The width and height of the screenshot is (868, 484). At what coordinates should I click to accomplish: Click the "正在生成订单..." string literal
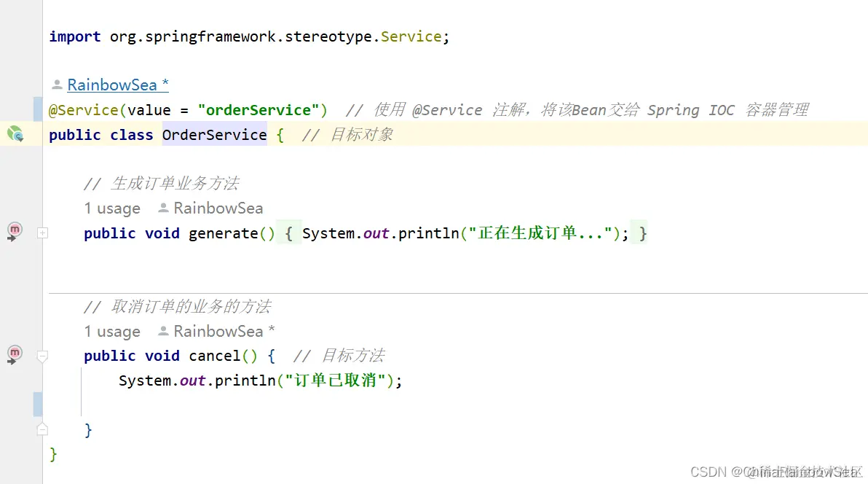pos(540,233)
